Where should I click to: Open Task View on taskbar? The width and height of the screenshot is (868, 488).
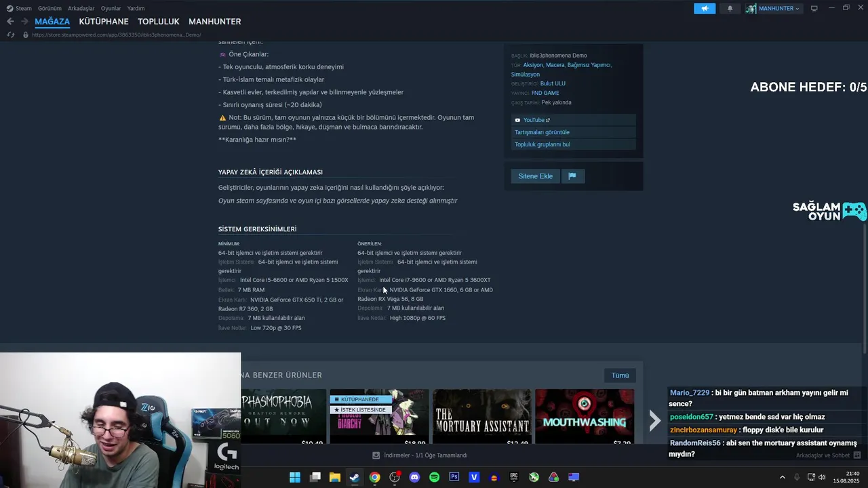(x=315, y=477)
